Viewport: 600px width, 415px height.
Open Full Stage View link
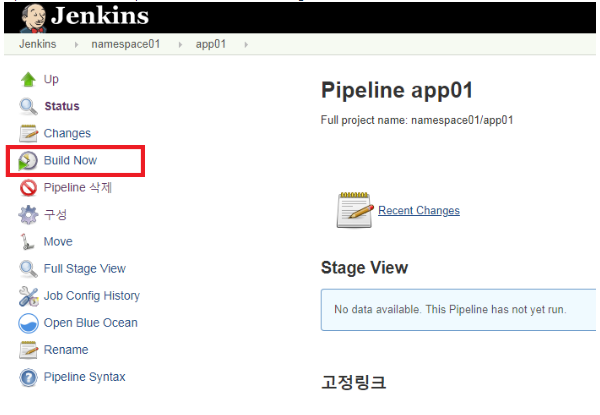click(x=85, y=269)
